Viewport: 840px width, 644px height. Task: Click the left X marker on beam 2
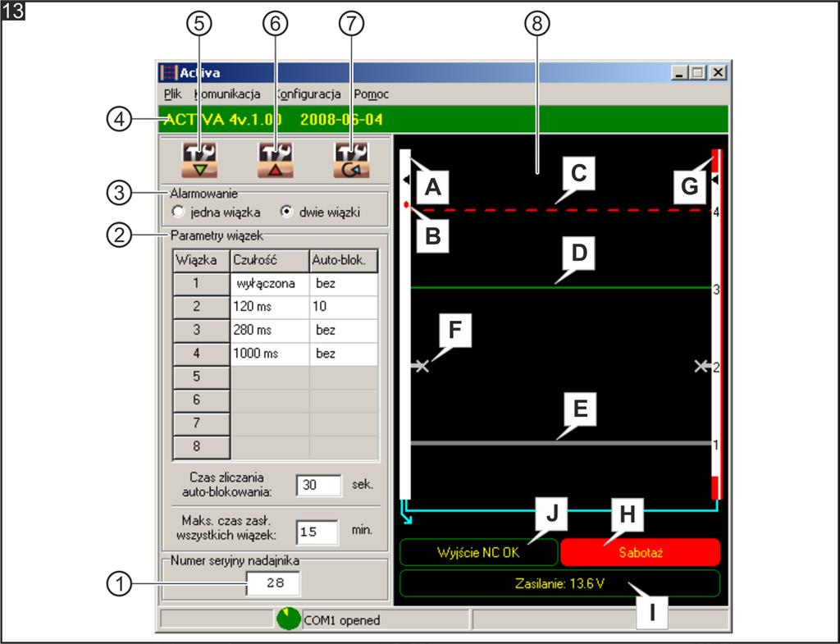[x=422, y=367]
